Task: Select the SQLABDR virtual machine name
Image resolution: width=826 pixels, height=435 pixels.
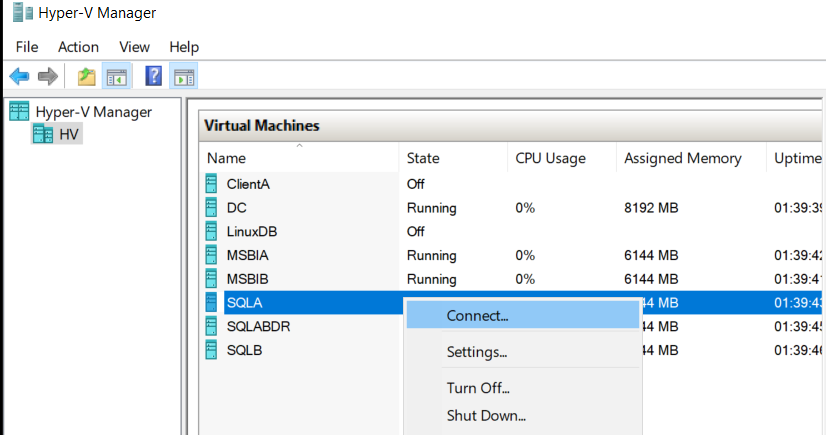Action: click(259, 326)
